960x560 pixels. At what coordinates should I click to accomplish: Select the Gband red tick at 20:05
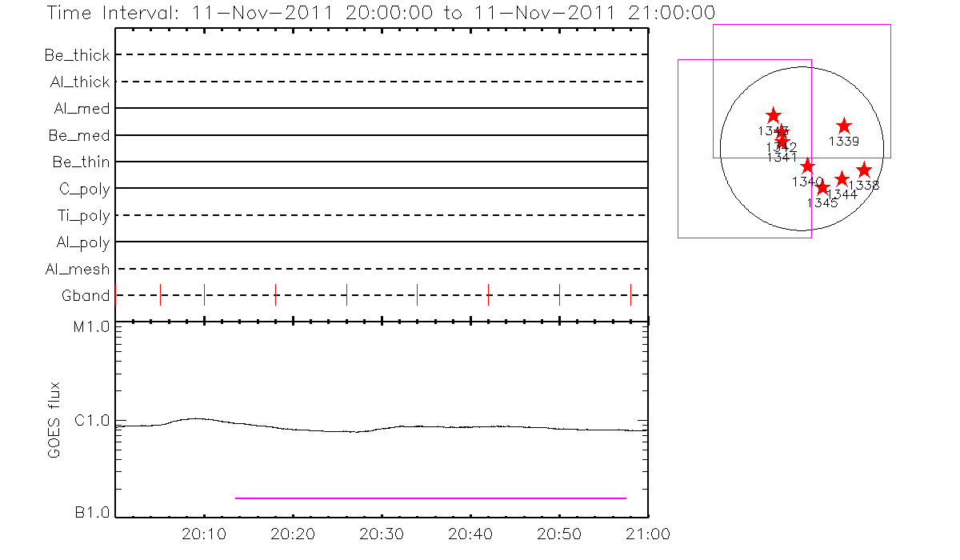pos(160,294)
